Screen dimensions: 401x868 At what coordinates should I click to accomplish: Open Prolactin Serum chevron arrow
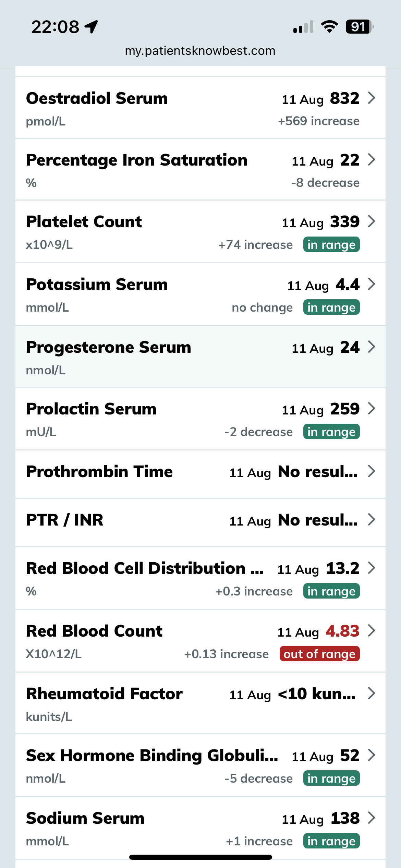[x=372, y=409]
